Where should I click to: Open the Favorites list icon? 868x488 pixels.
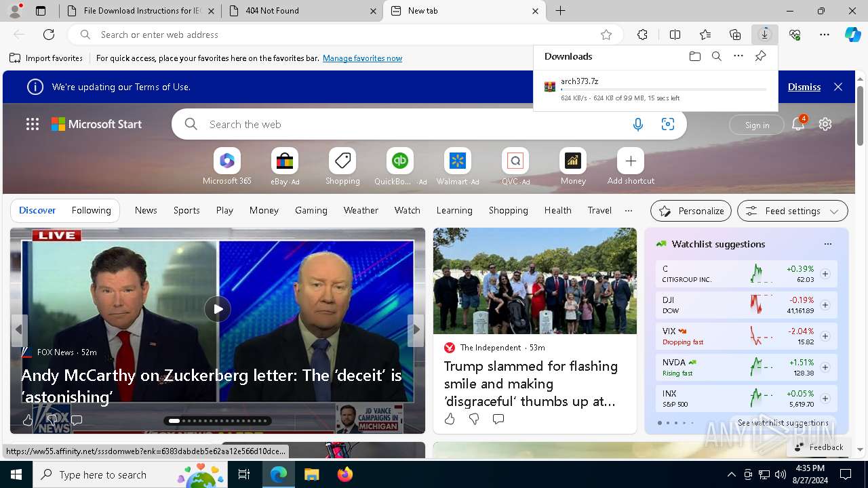pyautogui.click(x=705, y=35)
